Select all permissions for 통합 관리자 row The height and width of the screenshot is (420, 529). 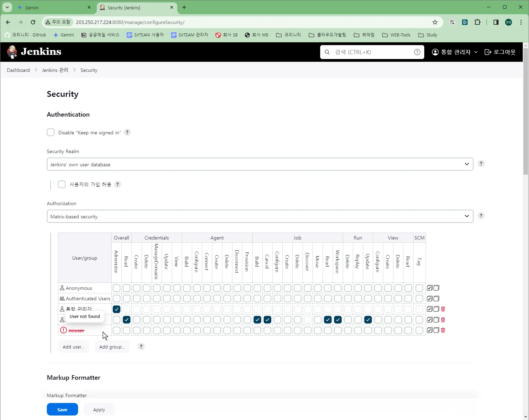click(x=430, y=309)
